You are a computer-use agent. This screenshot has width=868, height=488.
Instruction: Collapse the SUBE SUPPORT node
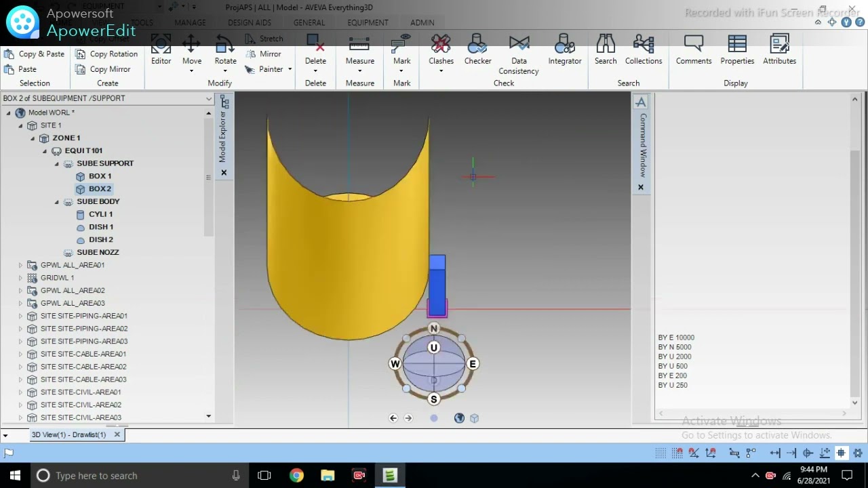57,163
